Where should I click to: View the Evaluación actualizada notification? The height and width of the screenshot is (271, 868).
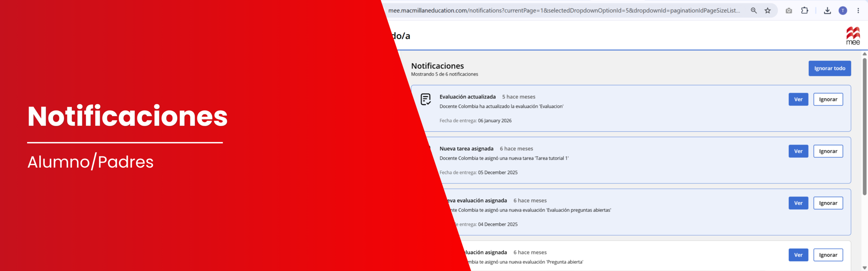798,99
